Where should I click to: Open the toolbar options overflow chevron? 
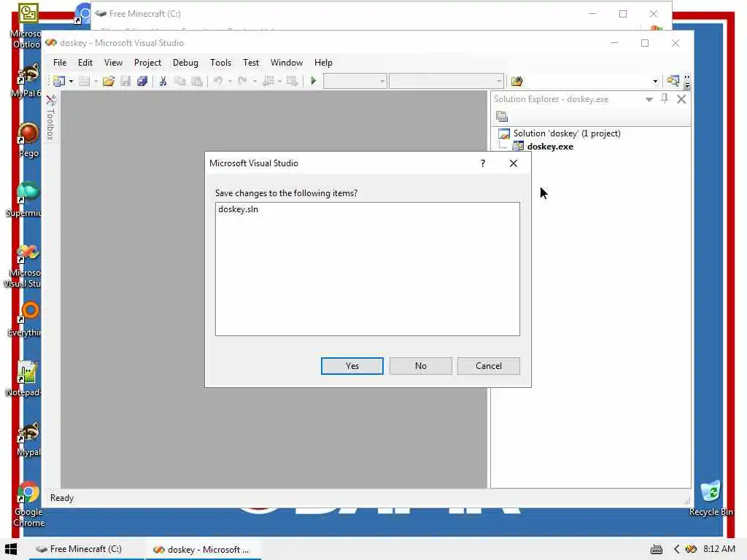coord(687,82)
